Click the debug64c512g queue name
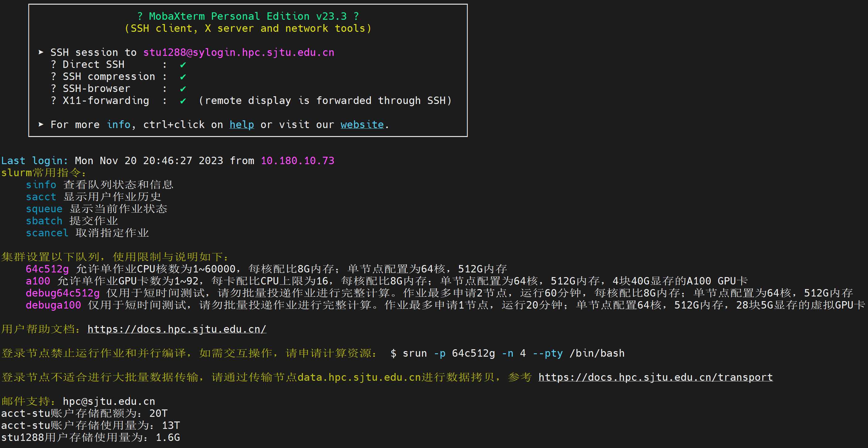 tap(63, 293)
